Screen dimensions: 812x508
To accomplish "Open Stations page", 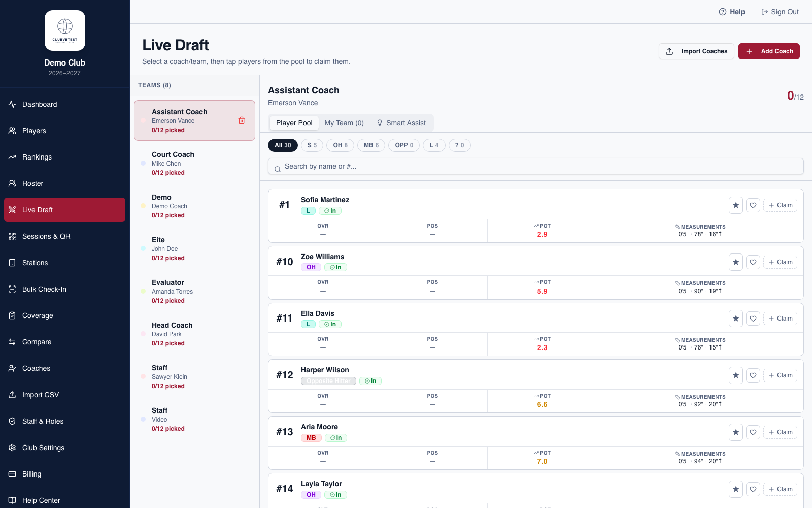I will [x=64, y=263].
